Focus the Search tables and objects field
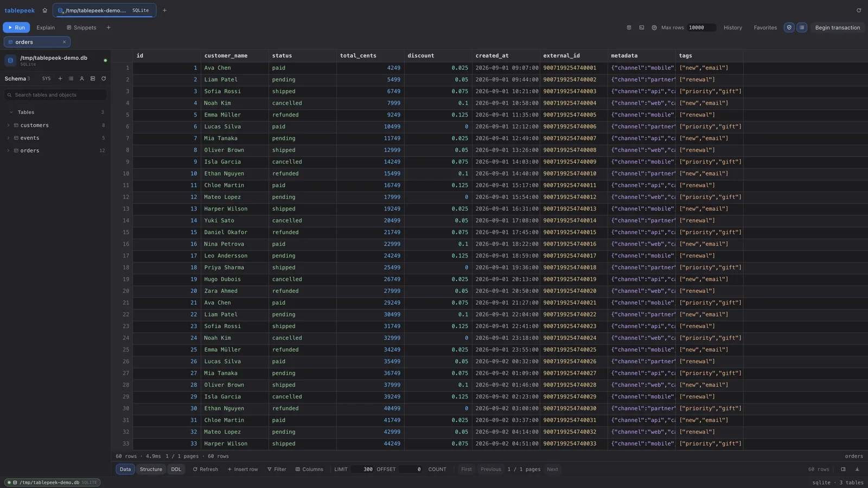The width and height of the screenshot is (868, 488). pos(55,95)
